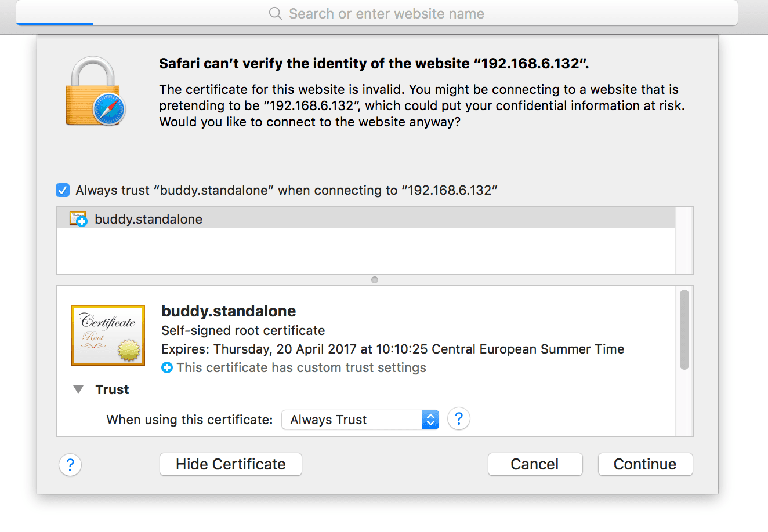Uncheck Always trust buddy.standalone checkbox
Screen dimensions: 768x532
click(x=62, y=190)
